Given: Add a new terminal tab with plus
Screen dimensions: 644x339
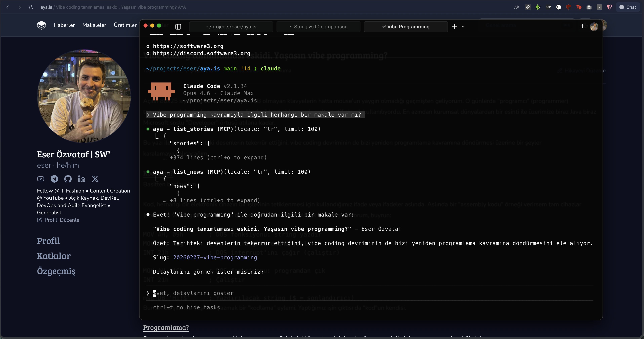Looking at the screenshot, I should 454,27.
